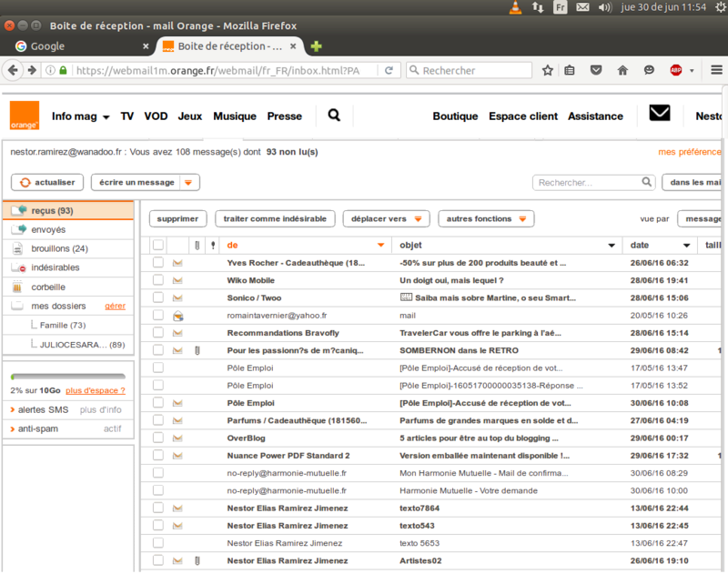Open the bookmarks list icon
Viewport: 728px width, 574px height.
[x=570, y=71]
